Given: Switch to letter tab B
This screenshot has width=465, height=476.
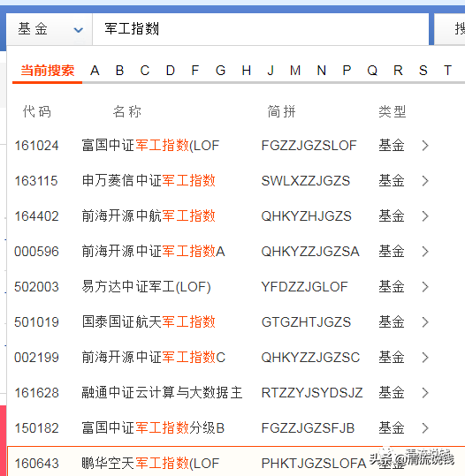Looking at the screenshot, I should [119, 71].
